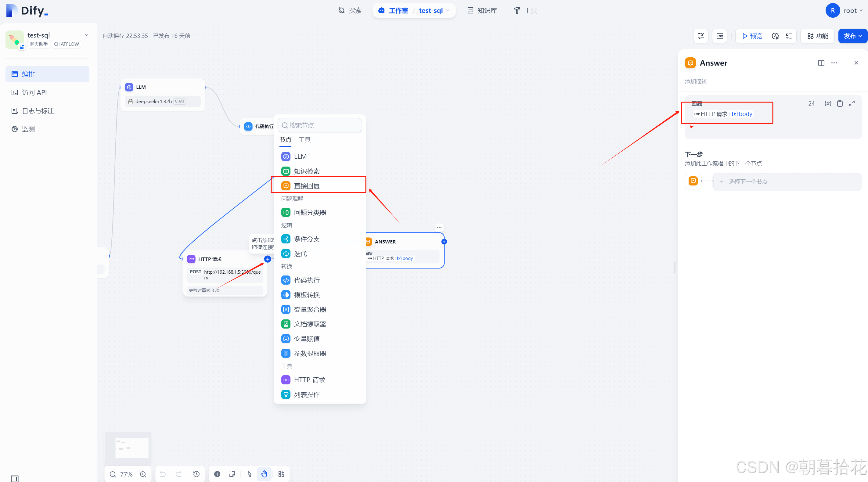Copy reply content with the clipboard icon
Image resolution: width=868 pixels, height=482 pixels.
coord(840,103)
